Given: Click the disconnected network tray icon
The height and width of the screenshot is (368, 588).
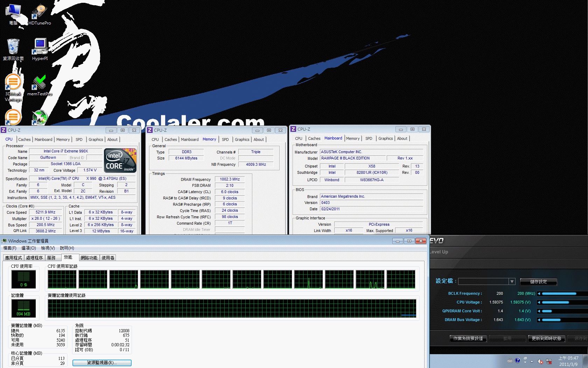Looking at the screenshot, I should pos(549,361).
